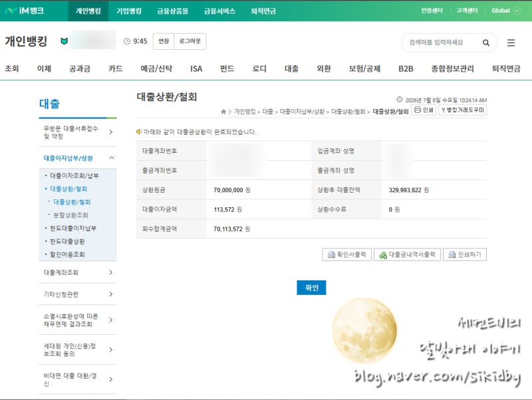Image resolution: width=532 pixels, height=400 pixels.
Task: Click 확인서출력 button
Action: 346,254
